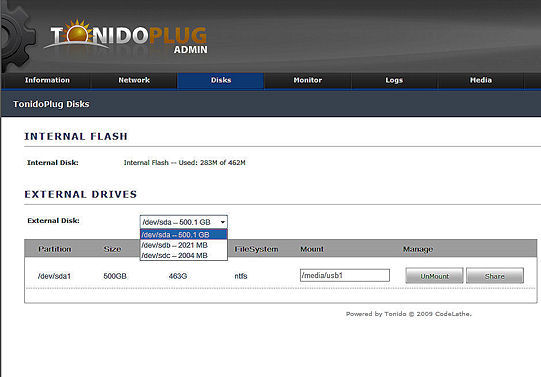
Task: Open the Media tab
Action: [481, 80]
